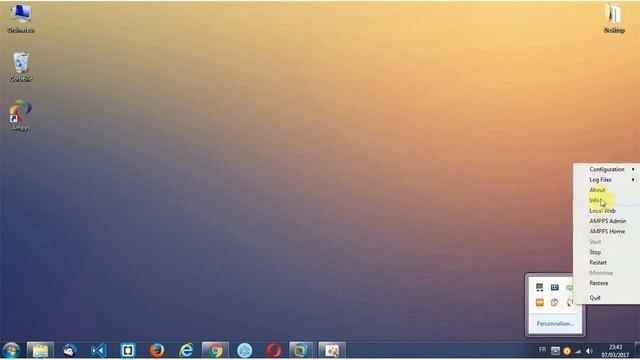Launch Internet Explorer from the taskbar
Screen dimensions: 640x360
186,350
